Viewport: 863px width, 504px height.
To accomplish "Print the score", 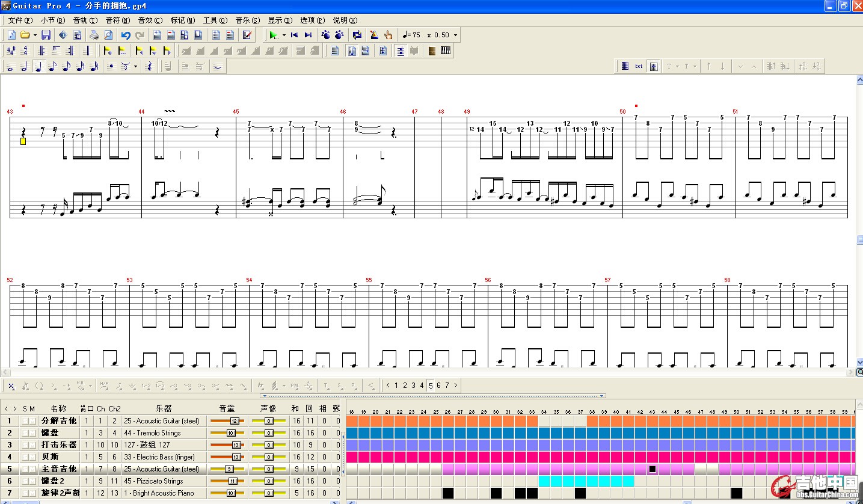I will point(94,35).
